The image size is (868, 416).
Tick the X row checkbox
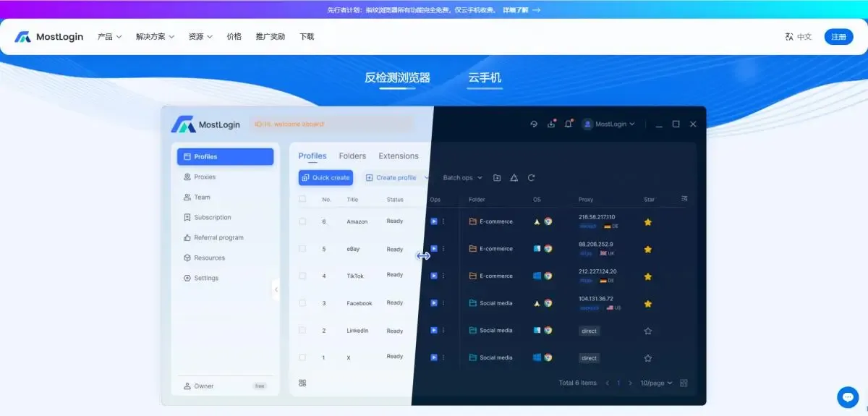pos(302,357)
